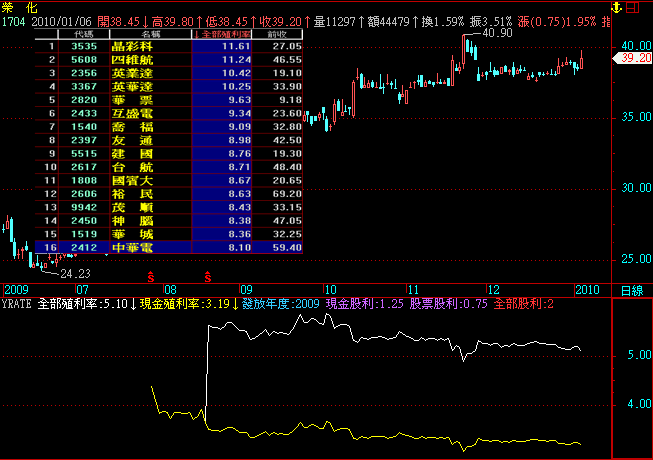Viewport: 653px width, 460px height.
Task: Click the 日線 period selector
Action: coord(632,289)
